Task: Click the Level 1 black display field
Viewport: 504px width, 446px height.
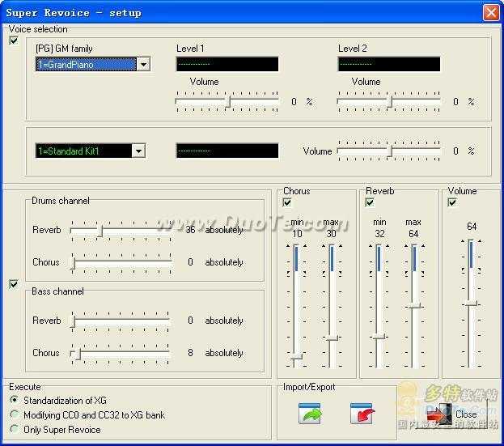Action: coord(227,64)
